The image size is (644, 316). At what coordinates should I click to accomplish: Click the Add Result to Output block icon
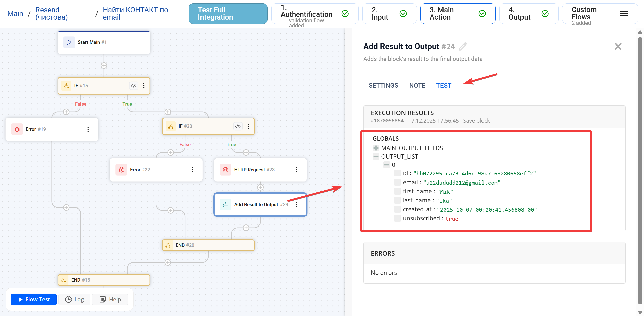click(225, 204)
